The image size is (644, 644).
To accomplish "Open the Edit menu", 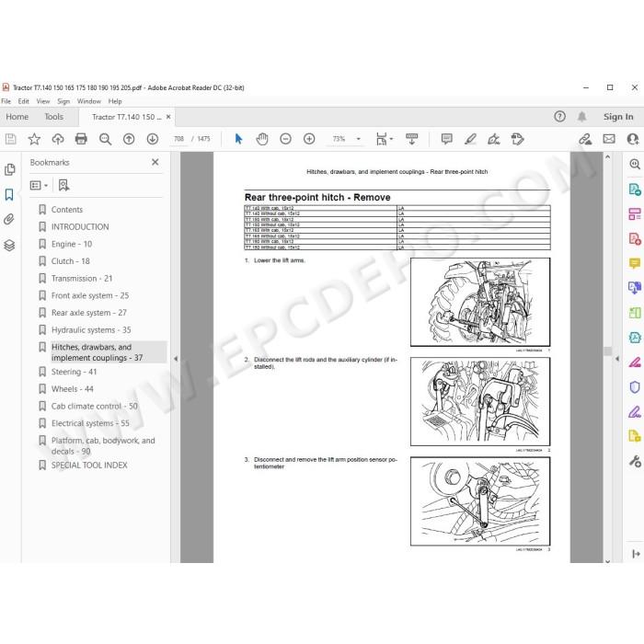I will tap(23, 101).
